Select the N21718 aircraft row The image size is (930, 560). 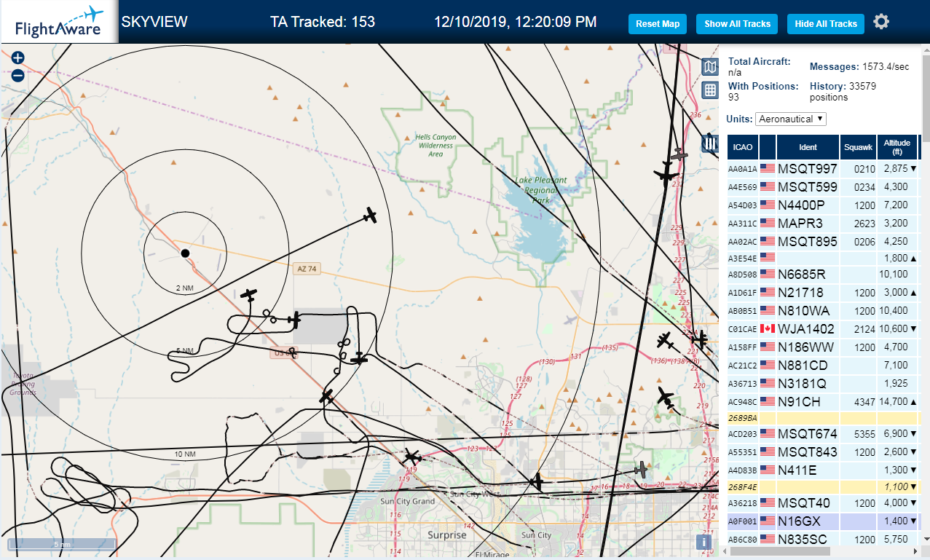click(x=823, y=292)
